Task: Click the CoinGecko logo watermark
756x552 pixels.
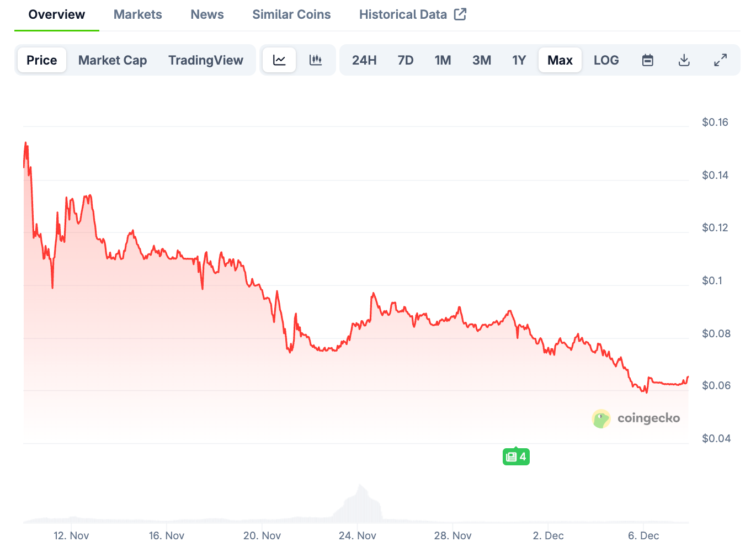Action: 636,418
